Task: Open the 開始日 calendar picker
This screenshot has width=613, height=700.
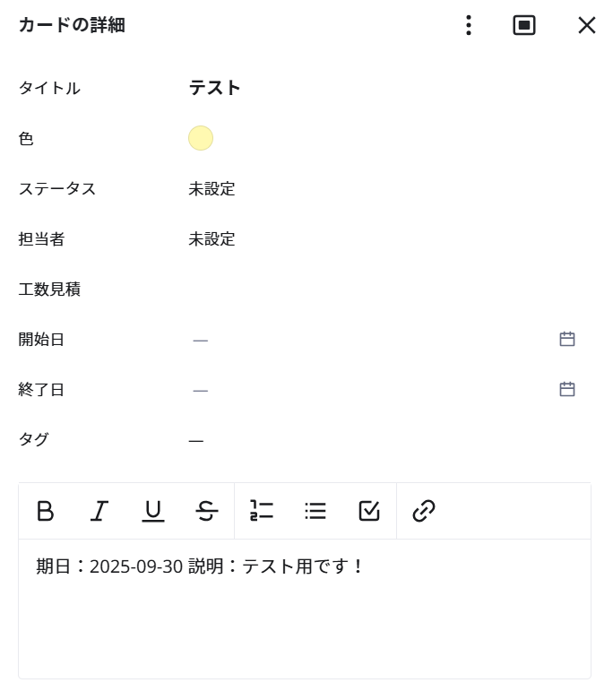Action: (567, 339)
